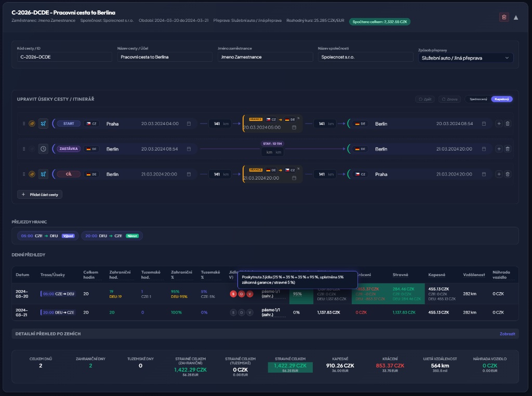The width and height of the screenshot is (532, 396).
Task: Select the 05:00 CZE to DEU border crossing chip
Action: tap(48, 236)
